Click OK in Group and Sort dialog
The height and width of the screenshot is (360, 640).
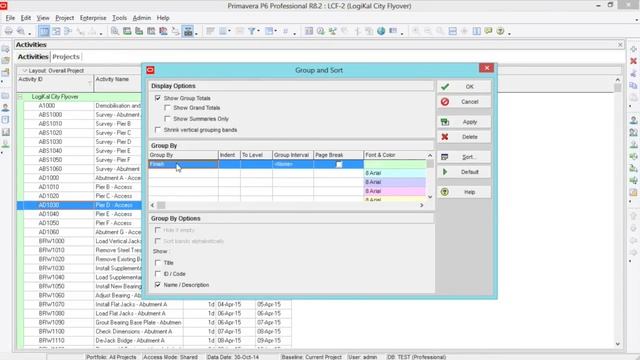point(464,87)
